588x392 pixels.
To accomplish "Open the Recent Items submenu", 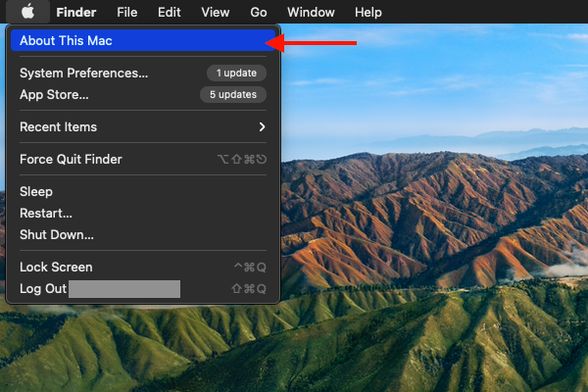I will (143, 126).
